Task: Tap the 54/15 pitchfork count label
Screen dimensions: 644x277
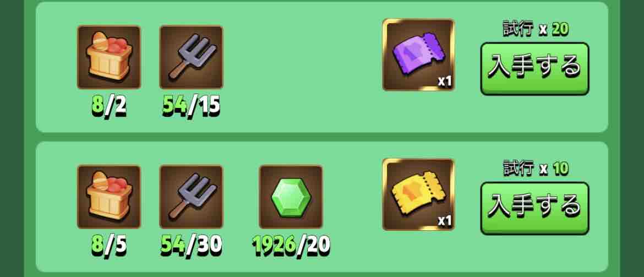Action: (x=192, y=106)
